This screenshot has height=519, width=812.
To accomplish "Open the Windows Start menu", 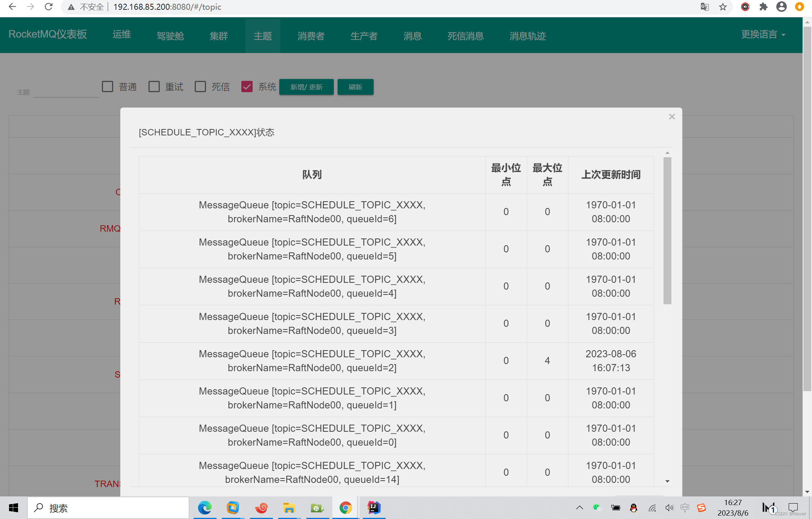I will coord(14,508).
